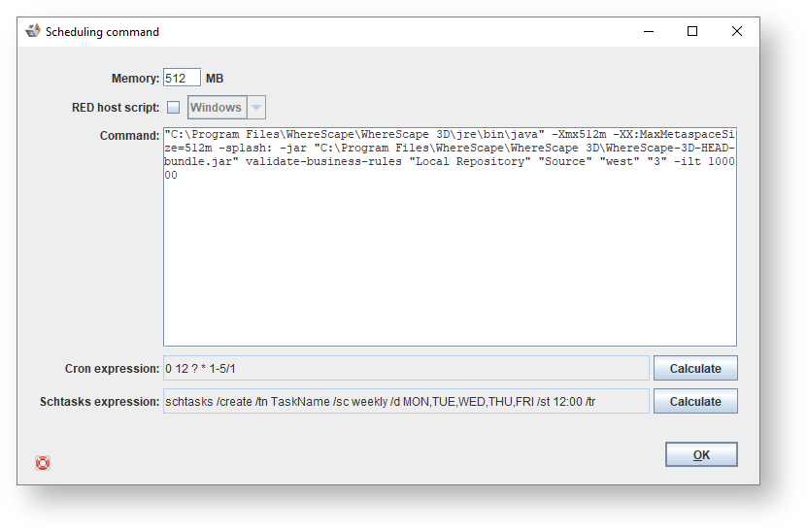Click the red lifebuoy help icon
This screenshot has width=807, height=532.
point(43,463)
